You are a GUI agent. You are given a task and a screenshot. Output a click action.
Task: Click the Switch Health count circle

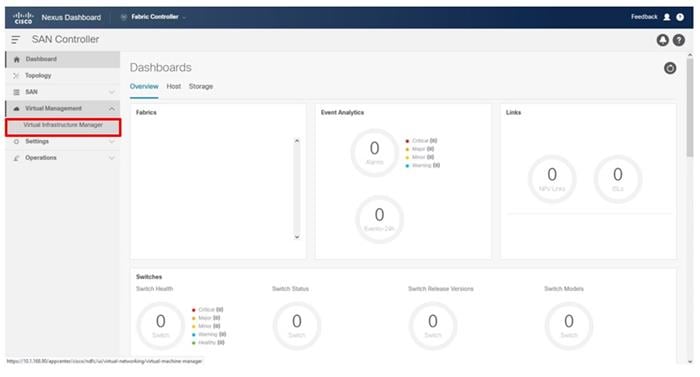pos(160,326)
